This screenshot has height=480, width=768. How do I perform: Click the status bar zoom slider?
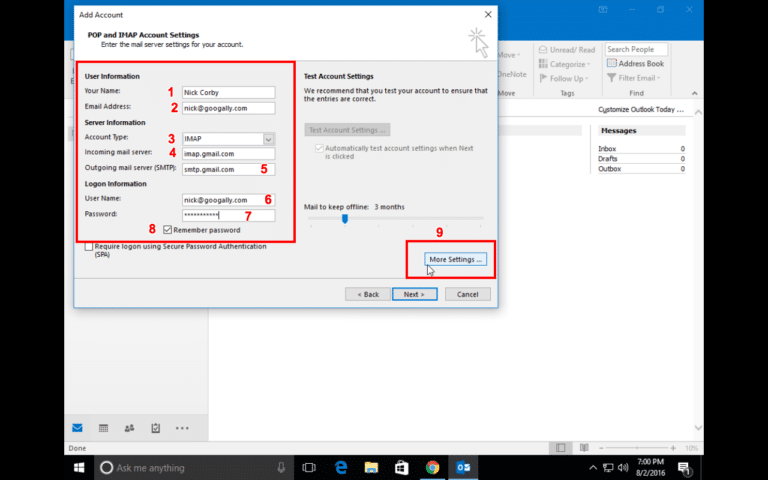coord(637,448)
